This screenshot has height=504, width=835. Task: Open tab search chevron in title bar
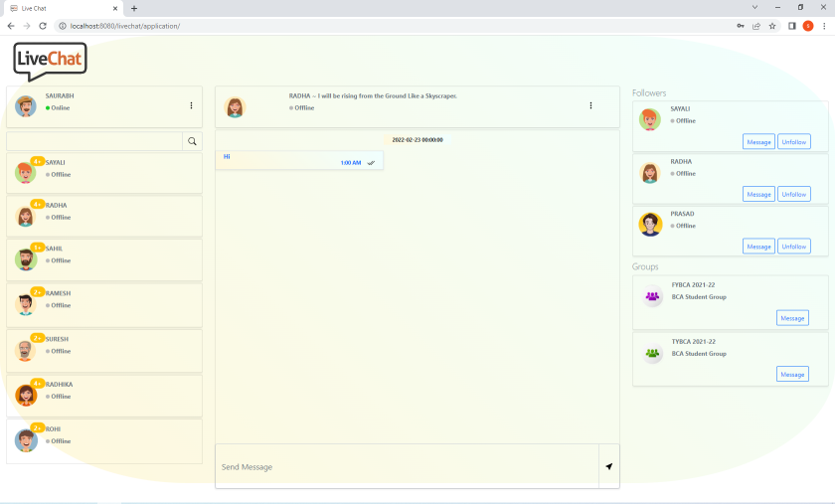(754, 8)
